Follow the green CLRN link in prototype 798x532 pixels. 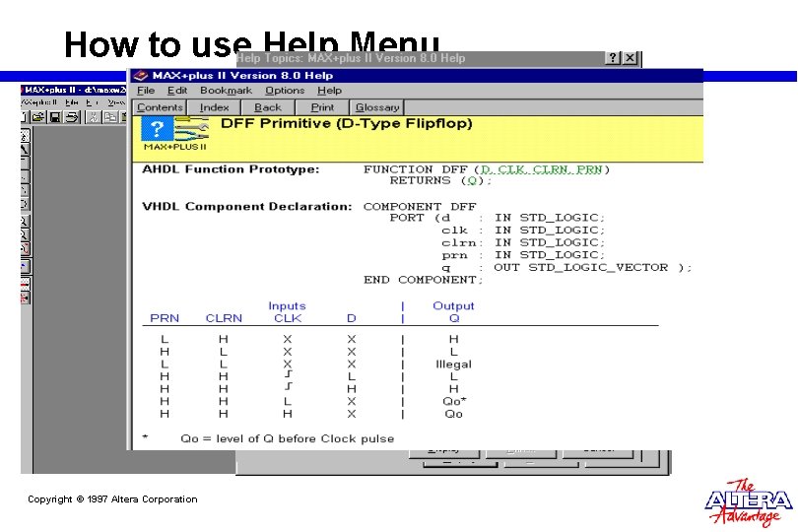pos(552,169)
